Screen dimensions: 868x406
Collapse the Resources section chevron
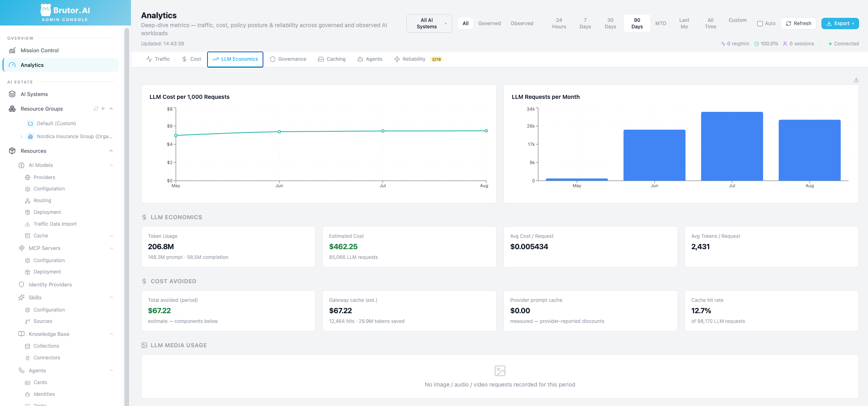point(111,151)
